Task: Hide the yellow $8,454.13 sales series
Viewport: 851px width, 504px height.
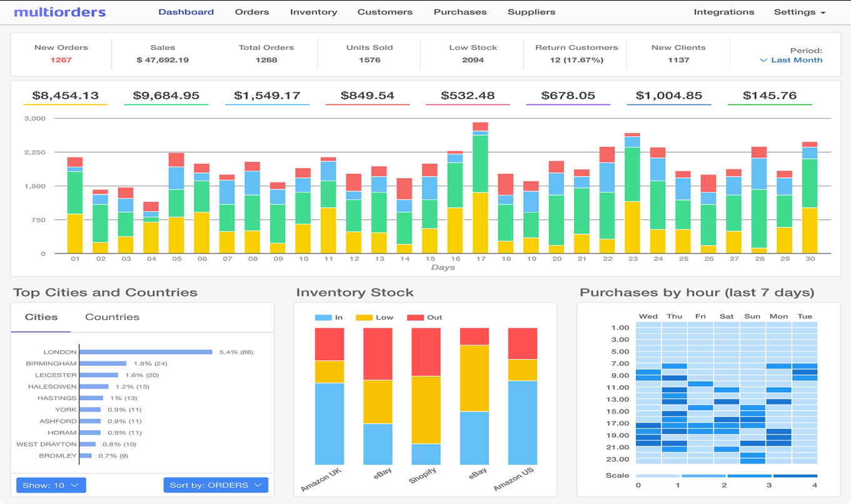Action: coord(65,95)
